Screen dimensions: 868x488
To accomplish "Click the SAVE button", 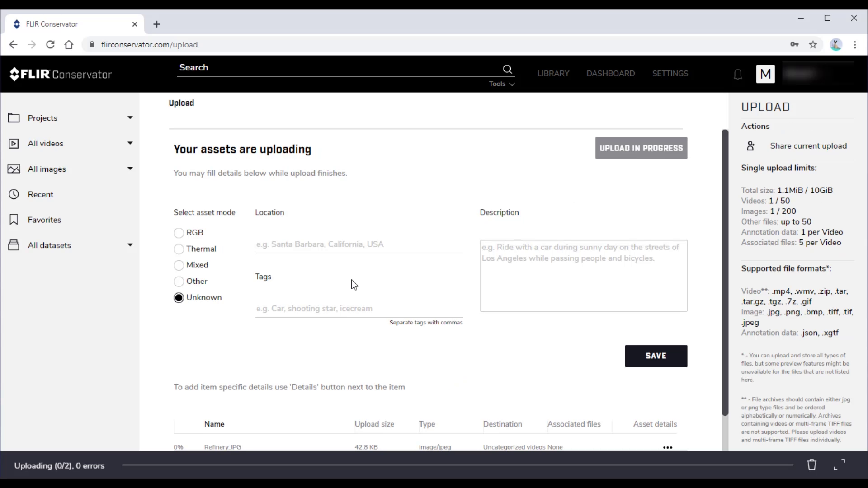I will pyautogui.click(x=656, y=356).
